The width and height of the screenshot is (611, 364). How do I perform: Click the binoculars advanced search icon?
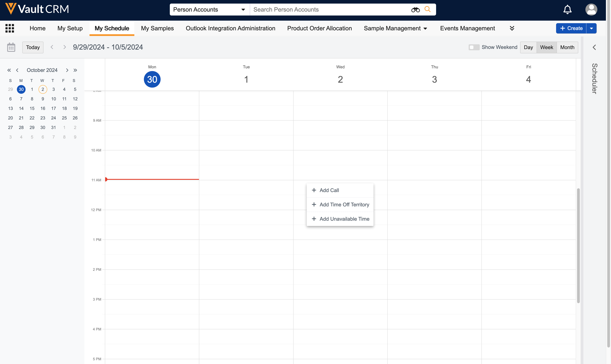click(x=415, y=10)
